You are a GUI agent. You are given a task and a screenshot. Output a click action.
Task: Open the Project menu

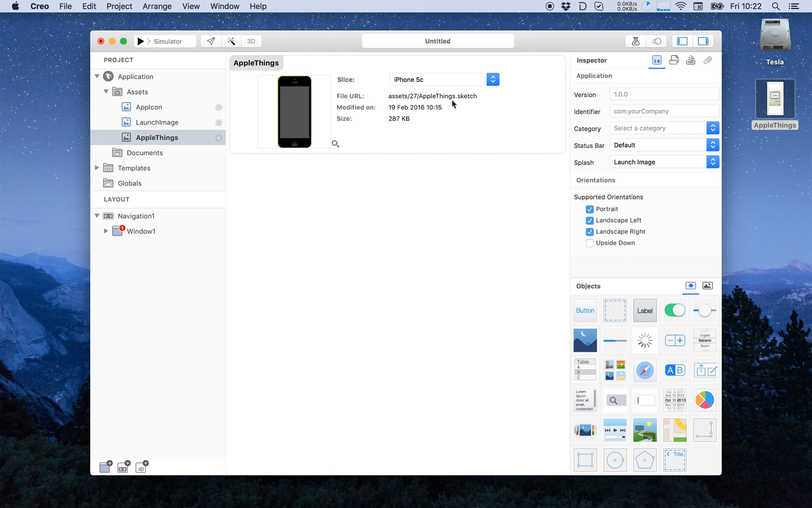click(x=119, y=6)
